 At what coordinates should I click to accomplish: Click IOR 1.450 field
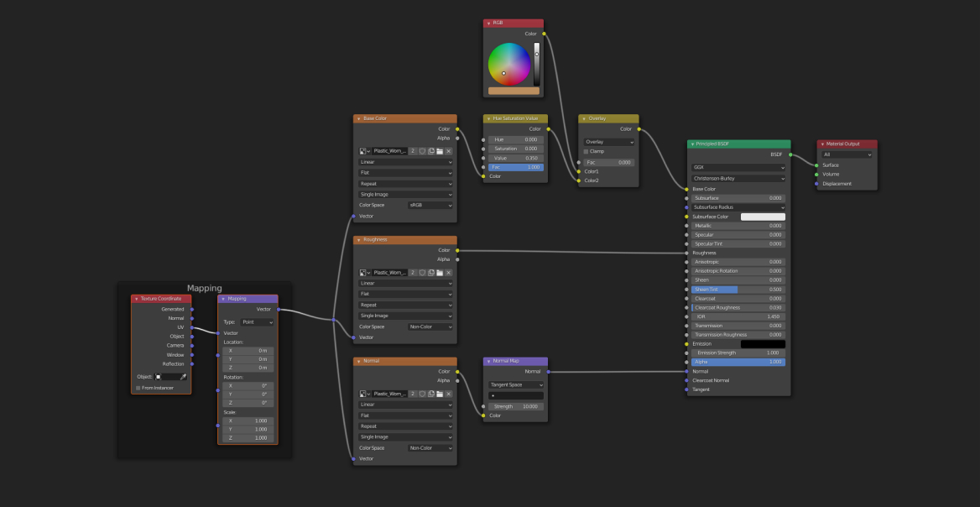click(738, 317)
